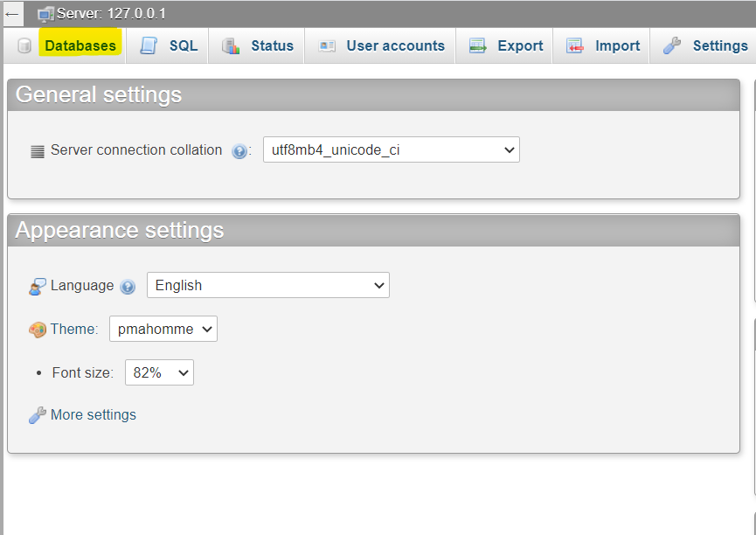Click the Import table icon
The height and width of the screenshot is (535, 756).
[x=575, y=45]
